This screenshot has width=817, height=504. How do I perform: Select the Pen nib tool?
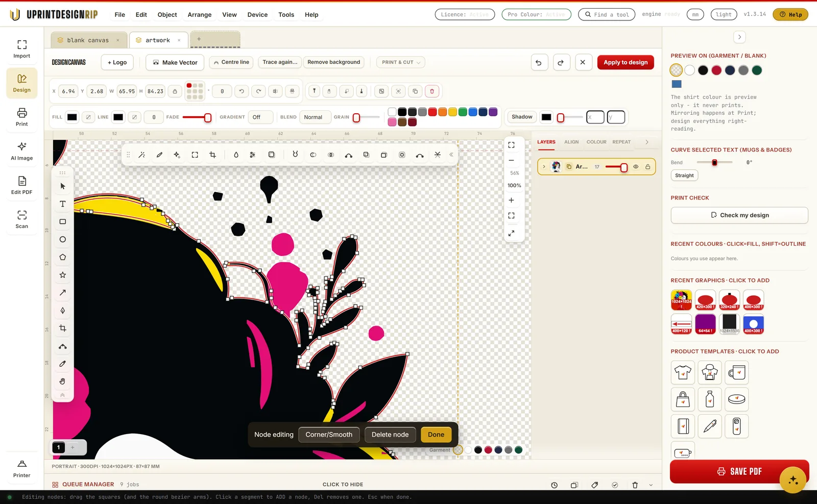coord(63,310)
